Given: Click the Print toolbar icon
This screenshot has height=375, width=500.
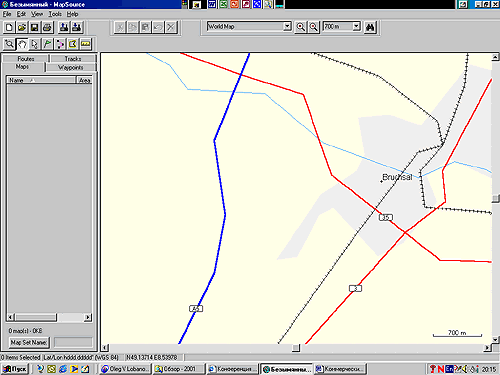Looking at the screenshot, I should [x=47, y=27].
